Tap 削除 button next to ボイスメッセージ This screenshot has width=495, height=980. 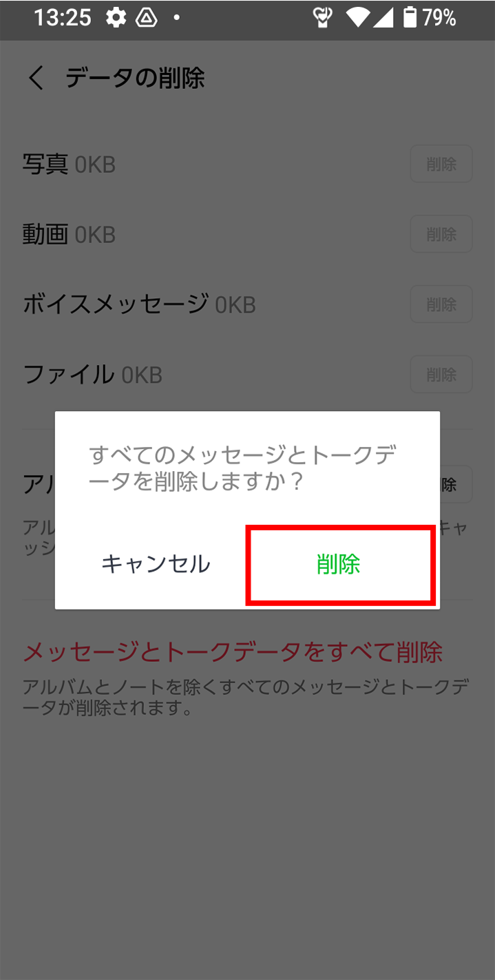point(441,304)
